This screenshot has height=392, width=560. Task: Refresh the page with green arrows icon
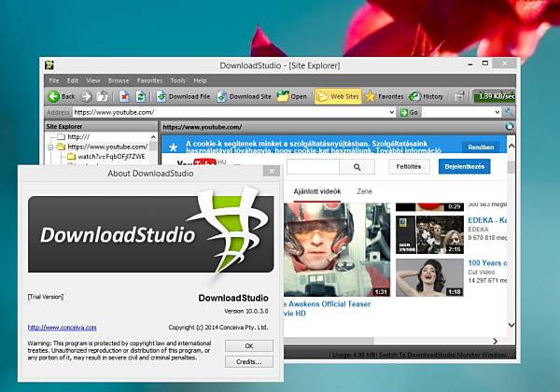(140, 96)
